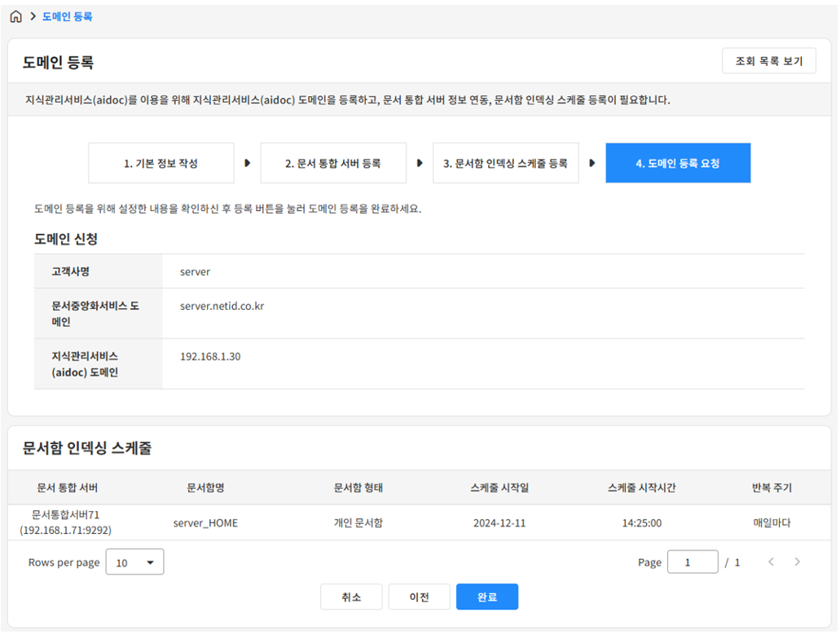Click the 조회 목록 보기 button
The image size is (840, 634).
768,61
